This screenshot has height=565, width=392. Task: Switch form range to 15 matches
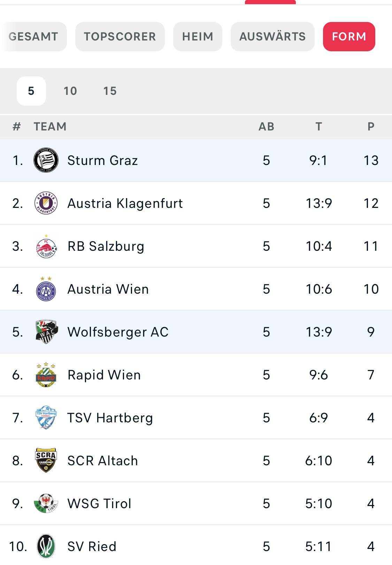pyautogui.click(x=110, y=91)
